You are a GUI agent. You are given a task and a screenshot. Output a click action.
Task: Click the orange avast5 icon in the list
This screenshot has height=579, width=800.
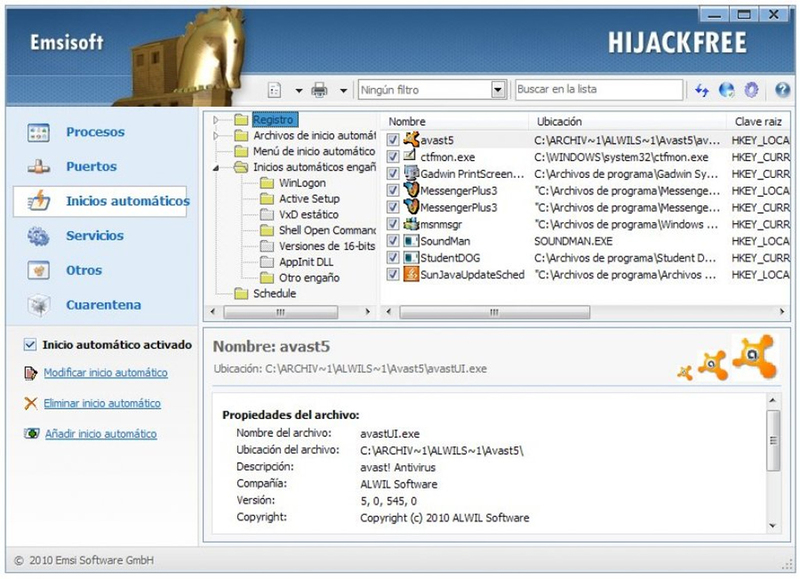point(411,139)
